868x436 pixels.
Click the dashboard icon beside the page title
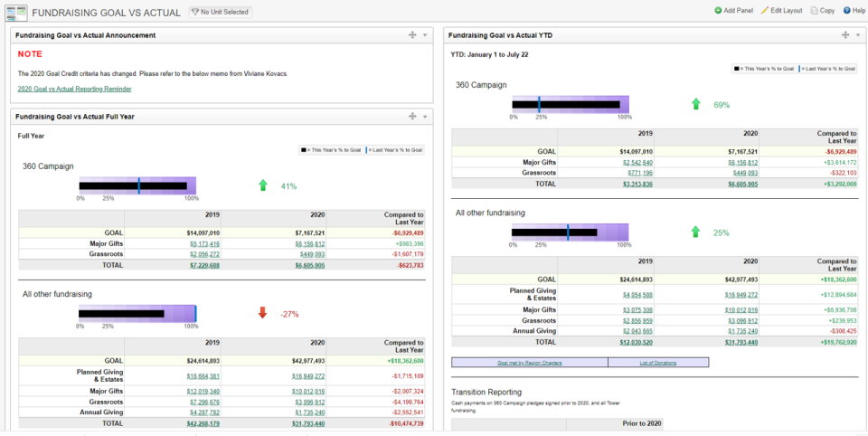tap(16, 12)
